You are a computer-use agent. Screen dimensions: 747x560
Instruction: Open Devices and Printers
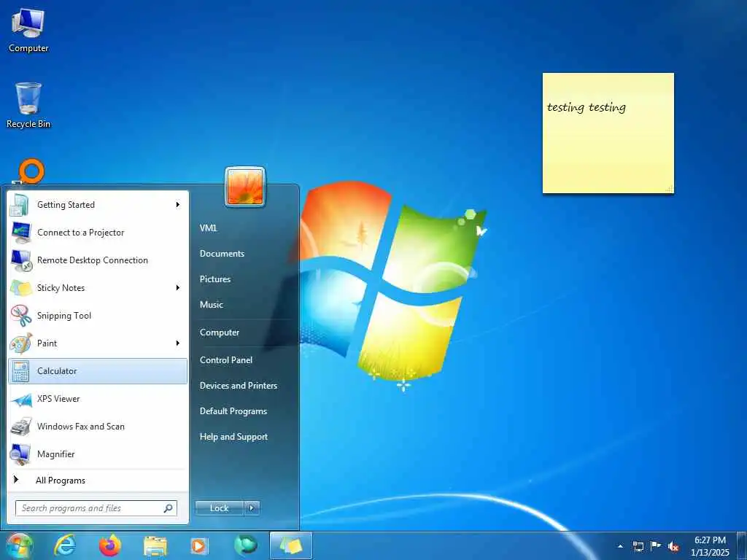coord(239,386)
